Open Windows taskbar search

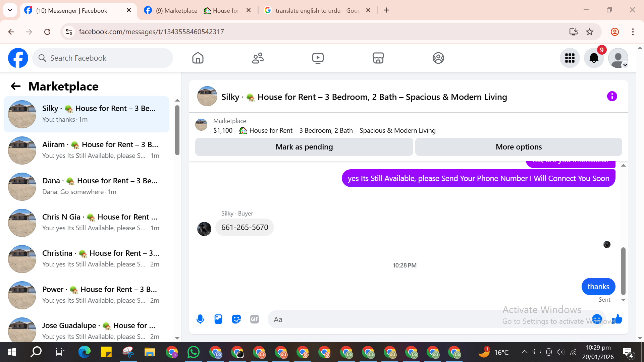[x=36, y=352]
